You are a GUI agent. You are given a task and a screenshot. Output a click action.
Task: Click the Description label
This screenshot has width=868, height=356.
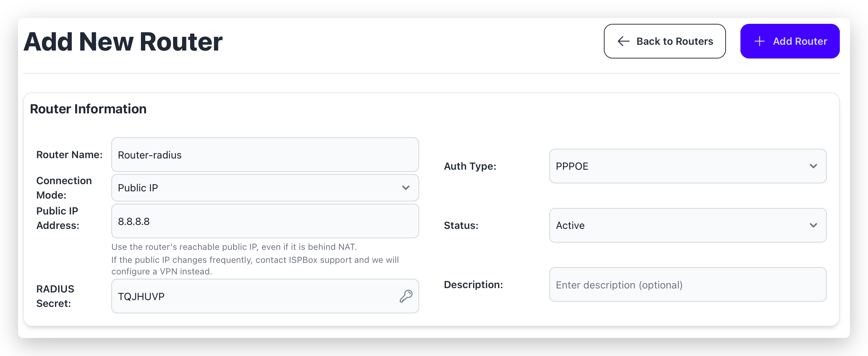coord(473,285)
